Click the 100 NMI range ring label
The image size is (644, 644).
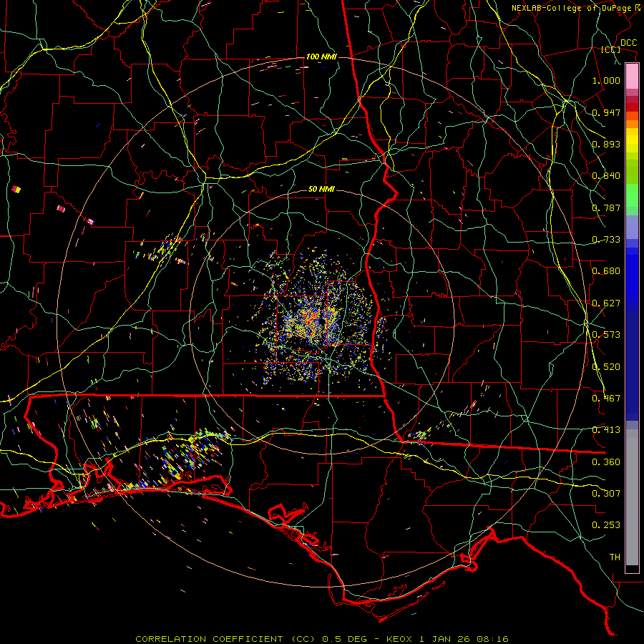(x=321, y=57)
